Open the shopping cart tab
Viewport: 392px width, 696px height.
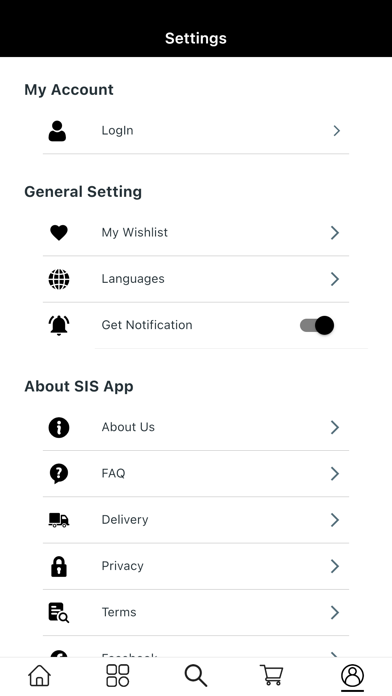pos(271,676)
